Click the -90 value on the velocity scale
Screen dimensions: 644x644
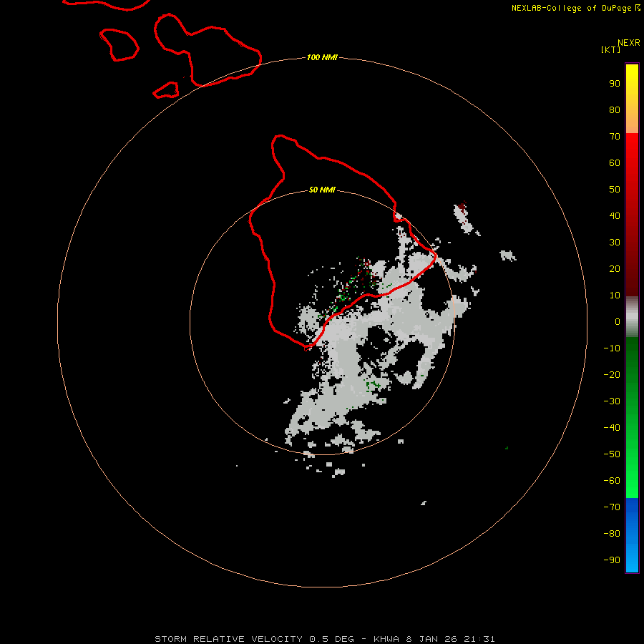pyautogui.click(x=612, y=560)
